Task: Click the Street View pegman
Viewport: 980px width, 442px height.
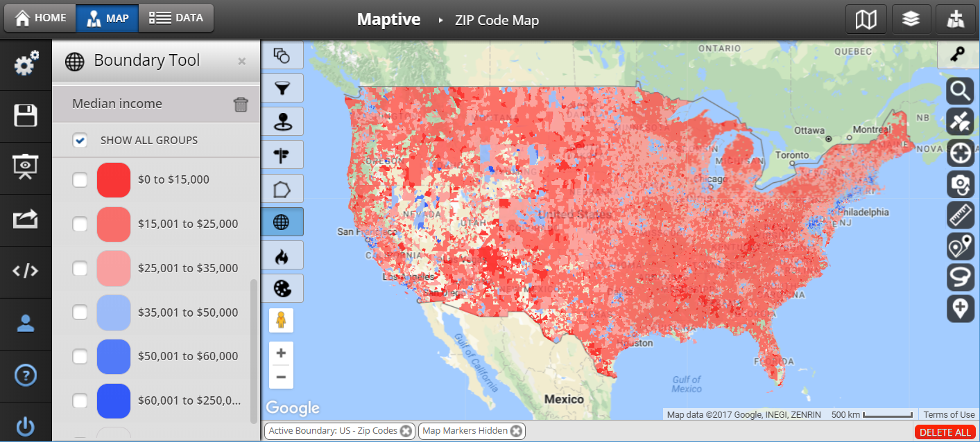Action: [281, 321]
